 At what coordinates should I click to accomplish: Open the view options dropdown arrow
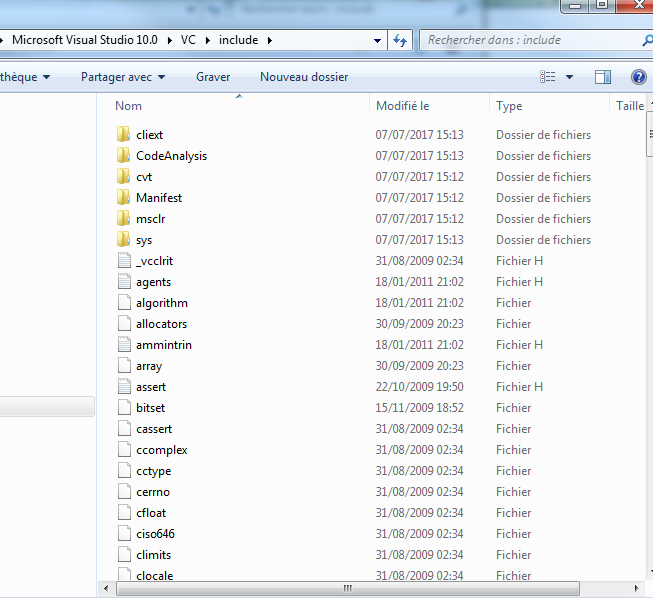[569, 77]
